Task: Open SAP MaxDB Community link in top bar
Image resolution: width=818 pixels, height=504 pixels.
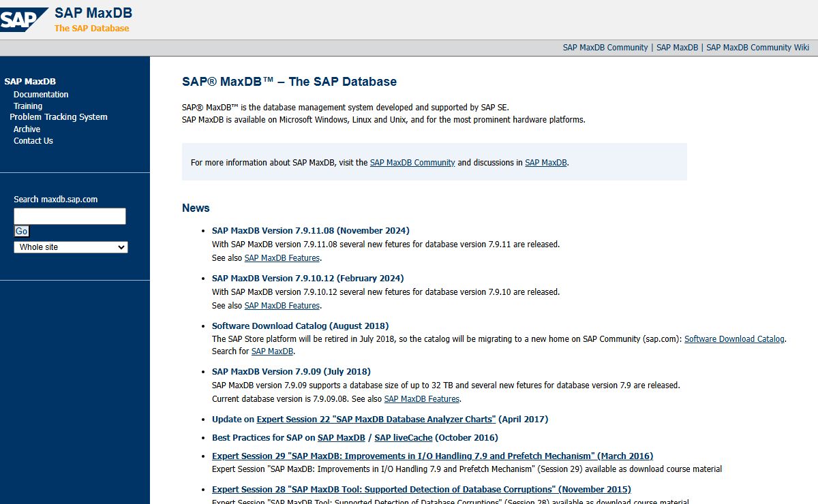Action: tap(605, 48)
